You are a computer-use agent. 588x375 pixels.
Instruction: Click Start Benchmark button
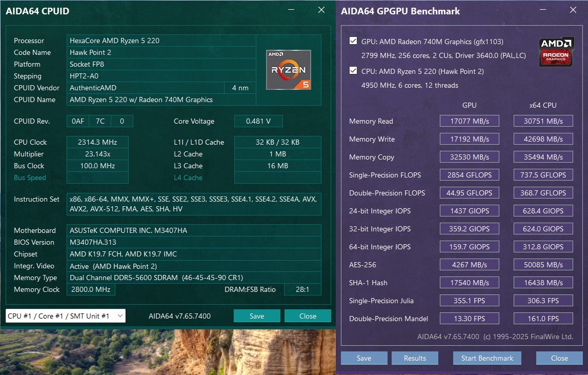[x=487, y=358]
